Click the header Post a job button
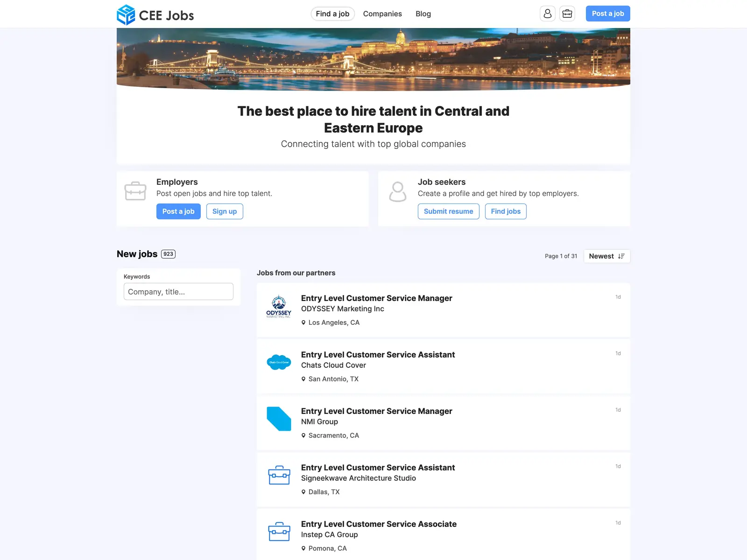This screenshot has width=747, height=560. pyautogui.click(x=608, y=14)
